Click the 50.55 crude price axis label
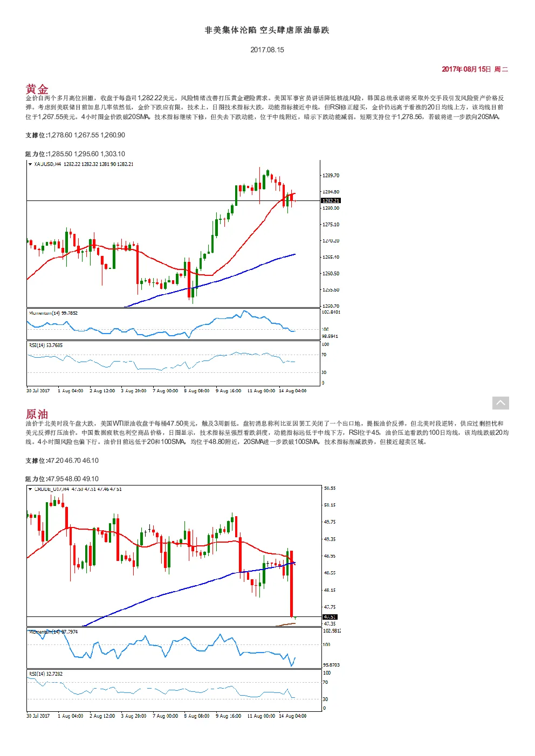This screenshot has width=535, height=756. [330, 488]
